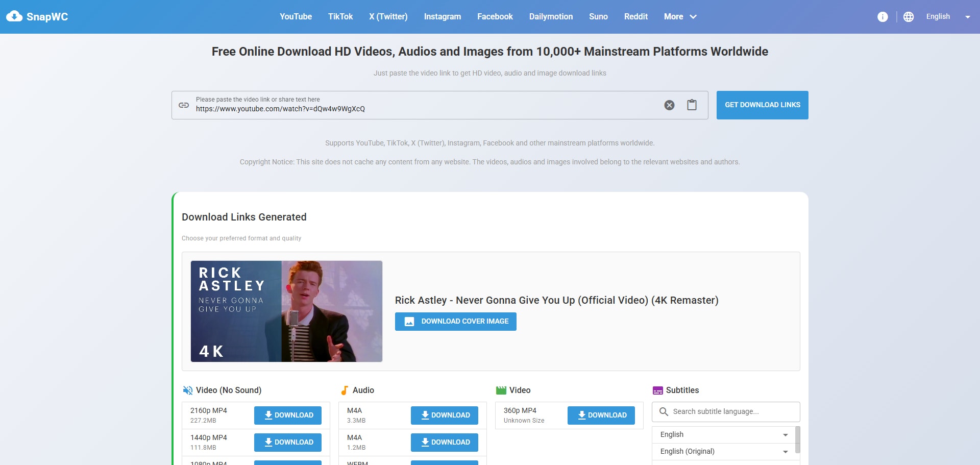Click 'Choose your preferred format and quality' text
This screenshot has height=465, width=980.
pyautogui.click(x=241, y=238)
